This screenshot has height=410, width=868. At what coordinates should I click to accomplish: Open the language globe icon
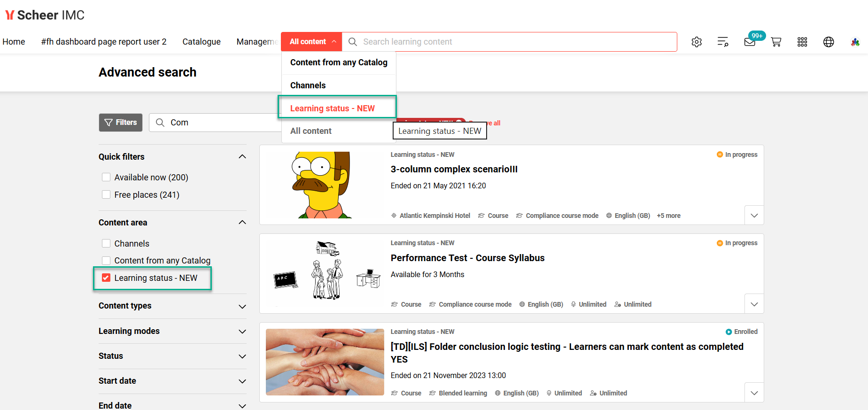829,42
